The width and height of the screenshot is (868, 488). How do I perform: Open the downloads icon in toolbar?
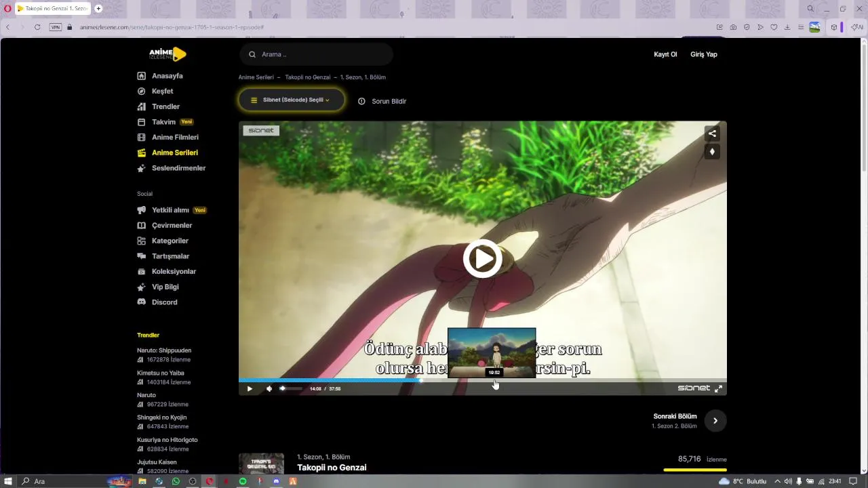click(787, 27)
